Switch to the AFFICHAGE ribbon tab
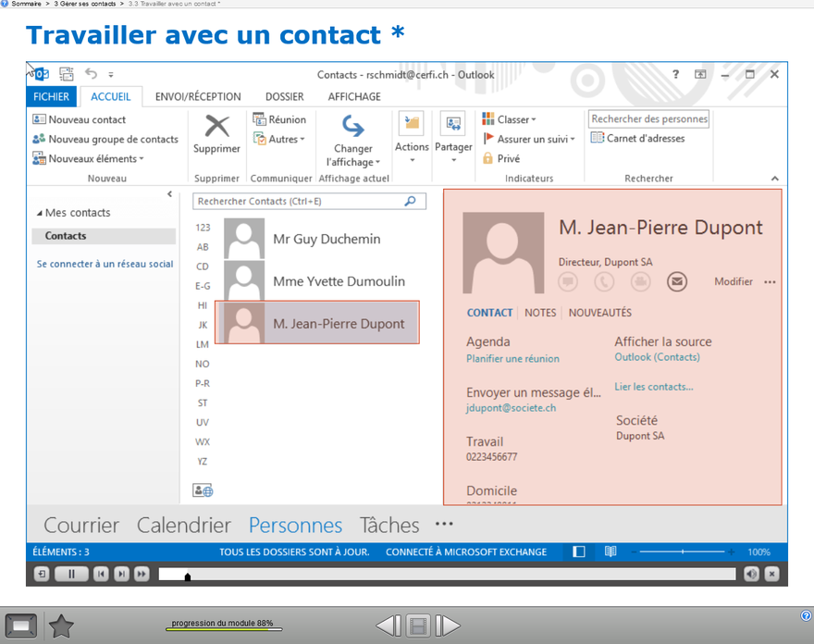Screen dimensions: 814x644 pos(354,96)
